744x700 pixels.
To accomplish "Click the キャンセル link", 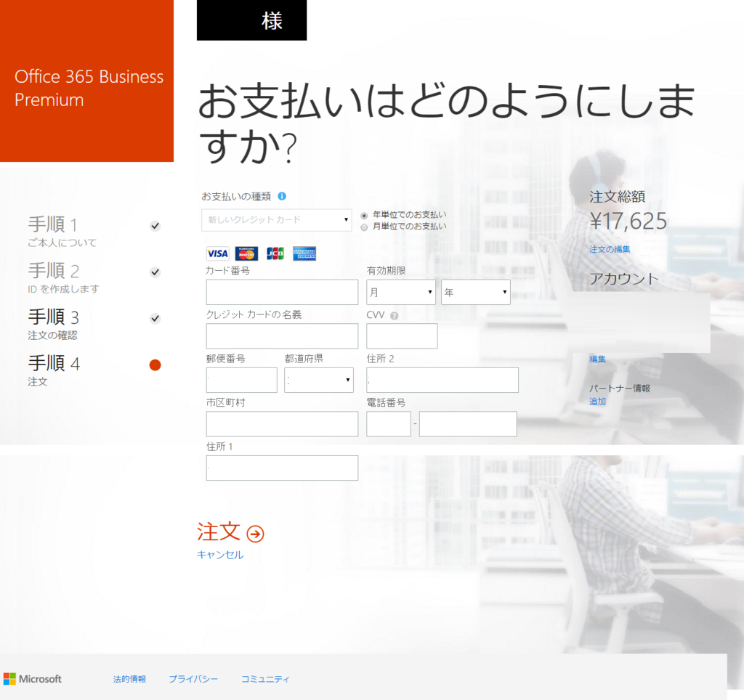I will click(220, 555).
